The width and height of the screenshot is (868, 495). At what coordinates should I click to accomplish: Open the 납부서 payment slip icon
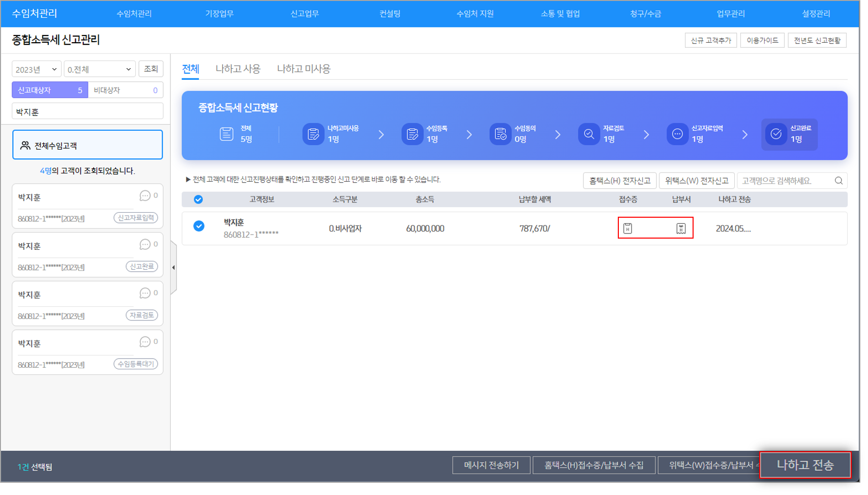tap(681, 228)
